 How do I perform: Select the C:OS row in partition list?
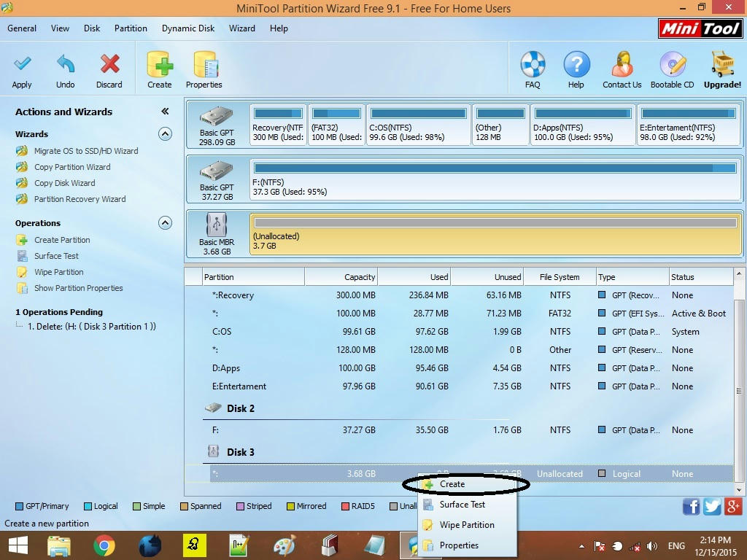click(460, 332)
